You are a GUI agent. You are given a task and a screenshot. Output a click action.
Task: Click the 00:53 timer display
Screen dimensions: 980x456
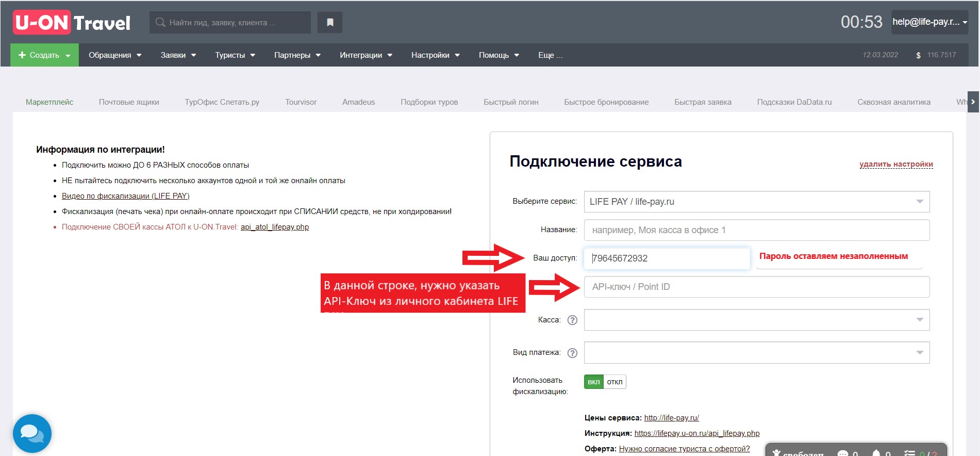pyautogui.click(x=861, y=22)
